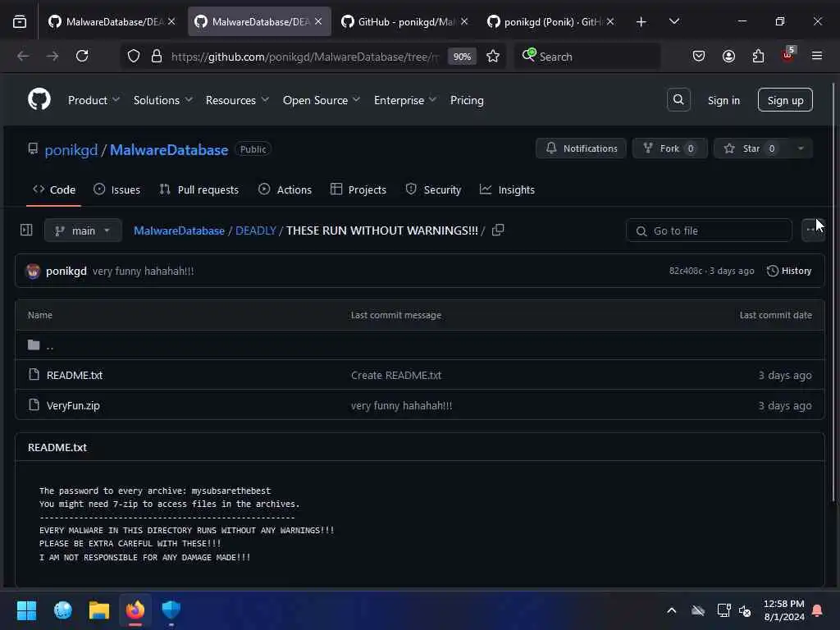Click the Notifications button
840x630 pixels.
pos(582,148)
